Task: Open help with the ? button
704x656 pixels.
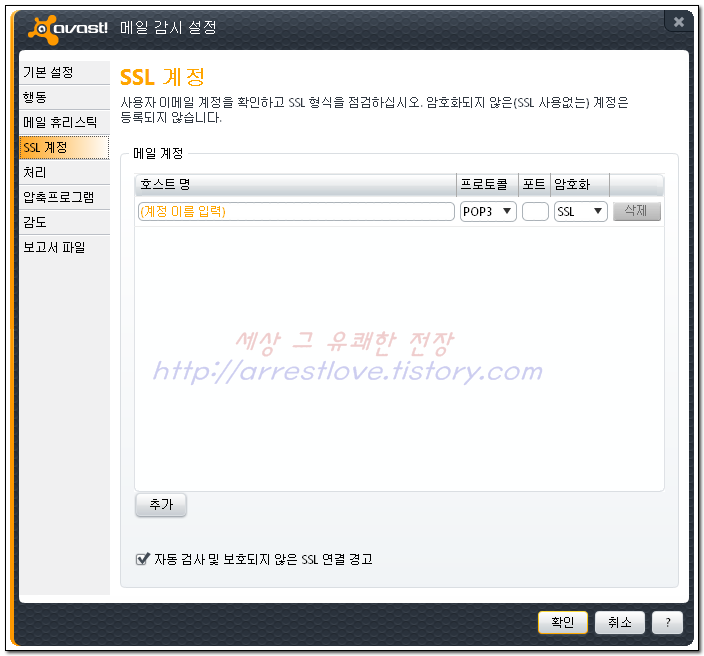Action: click(x=667, y=622)
